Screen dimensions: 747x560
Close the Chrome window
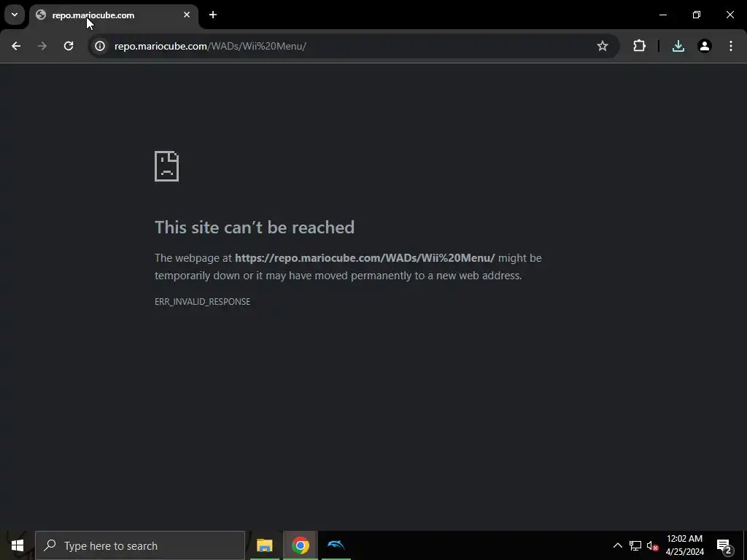point(729,15)
